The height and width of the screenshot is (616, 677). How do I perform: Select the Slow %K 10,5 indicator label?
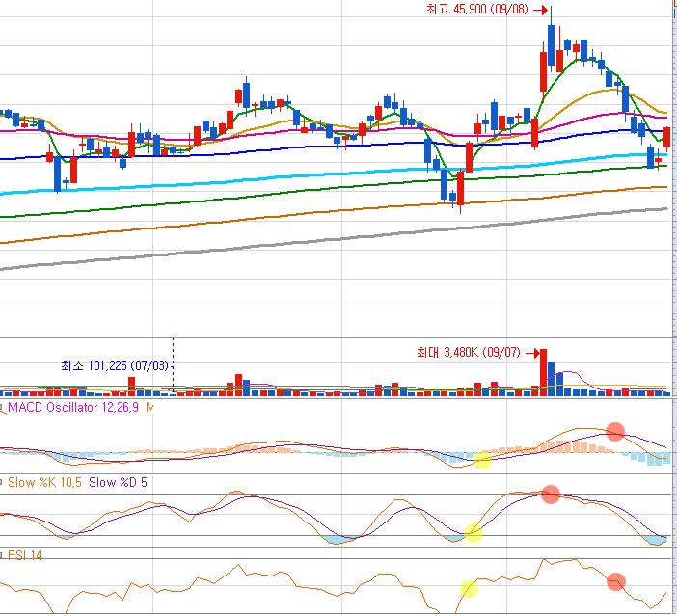point(44,482)
